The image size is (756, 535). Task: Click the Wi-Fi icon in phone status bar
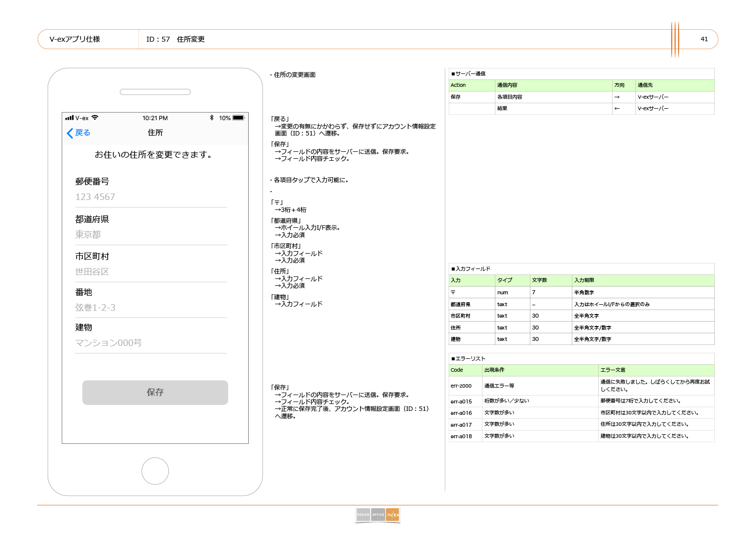pyautogui.click(x=95, y=118)
